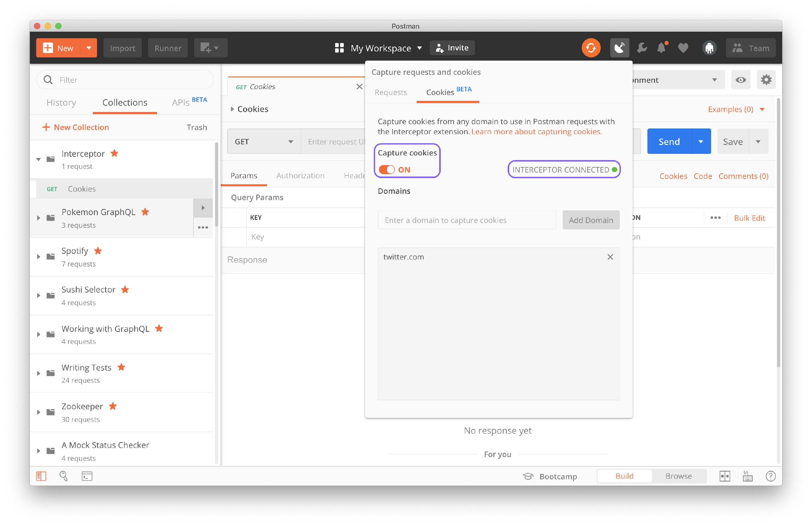Image resolution: width=812 pixels, height=525 pixels.
Task: Open settings wrench icon in header
Action: click(642, 48)
